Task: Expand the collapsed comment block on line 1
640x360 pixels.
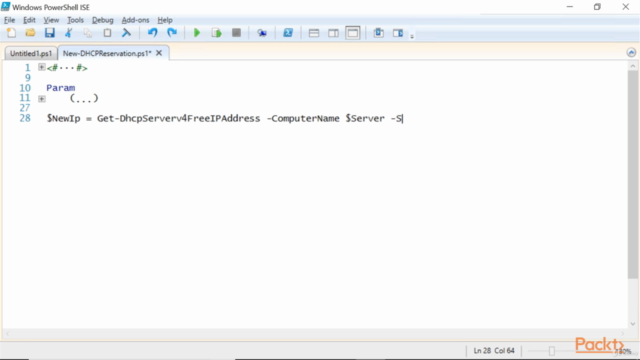Action: point(42,67)
